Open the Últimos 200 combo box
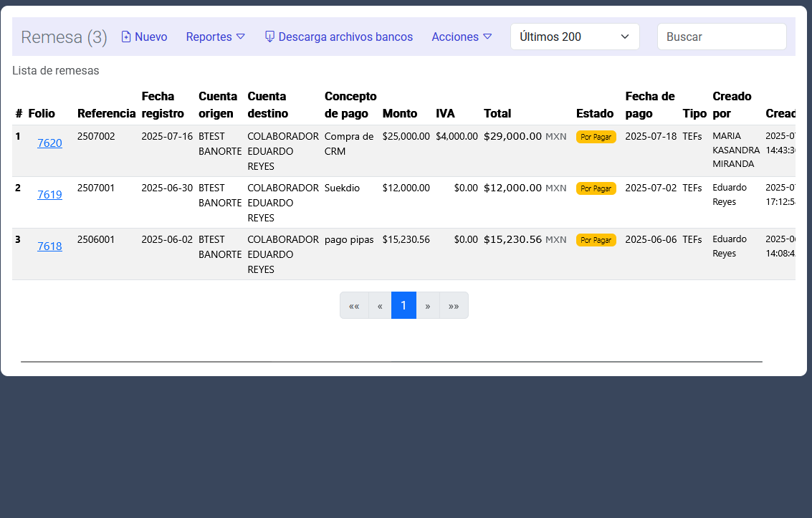The image size is (812, 518). (574, 37)
